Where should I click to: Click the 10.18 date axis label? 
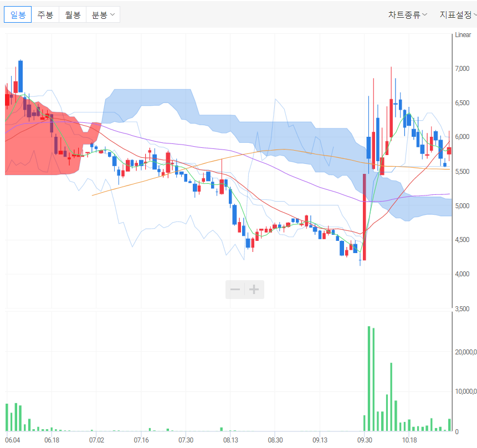tap(409, 440)
